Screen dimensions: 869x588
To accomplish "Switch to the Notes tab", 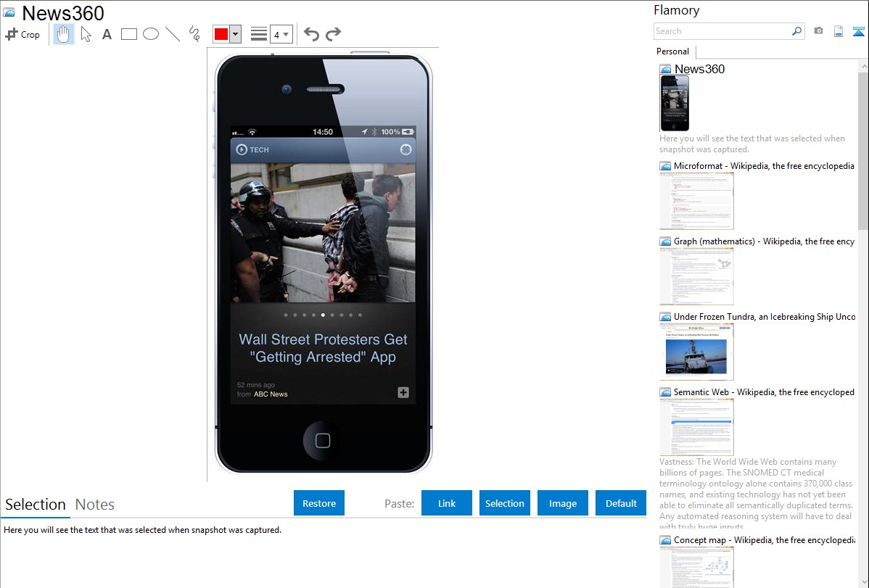I will click(95, 505).
